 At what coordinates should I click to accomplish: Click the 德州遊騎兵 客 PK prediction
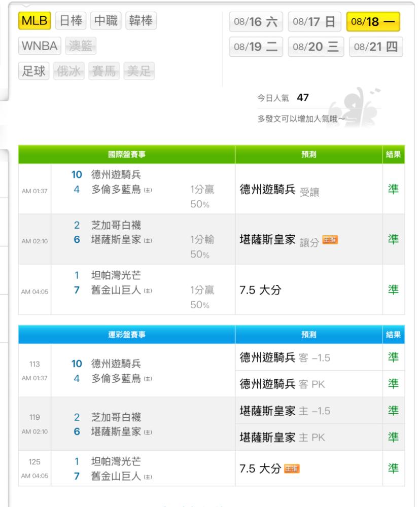[x=282, y=384]
